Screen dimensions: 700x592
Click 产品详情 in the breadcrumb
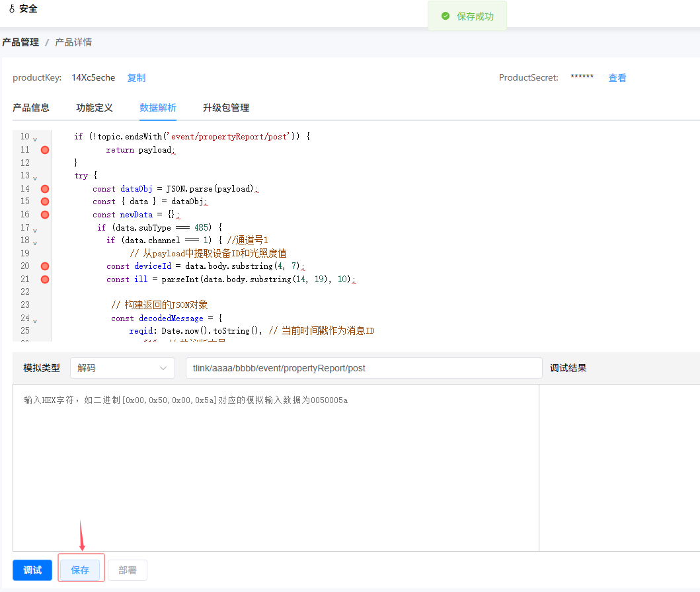(x=73, y=42)
